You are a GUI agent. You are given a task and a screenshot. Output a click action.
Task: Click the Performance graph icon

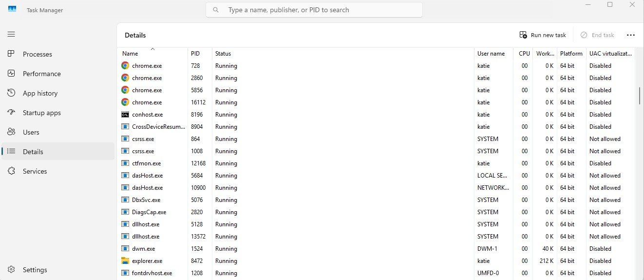pos(11,74)
